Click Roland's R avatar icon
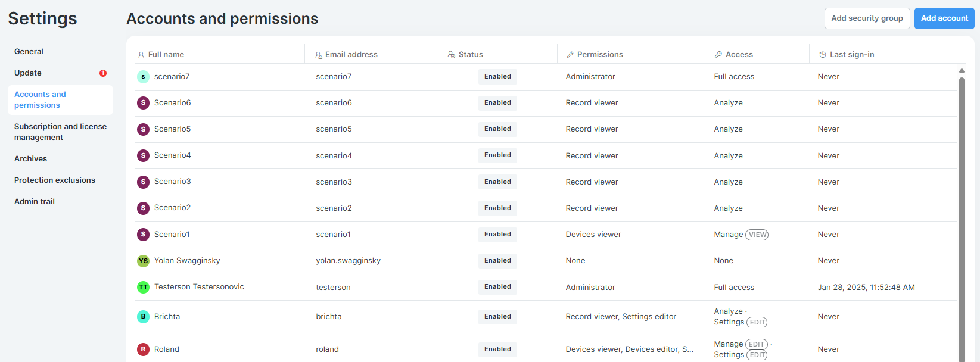The image size is (980, 362). (x=143, y=349)
